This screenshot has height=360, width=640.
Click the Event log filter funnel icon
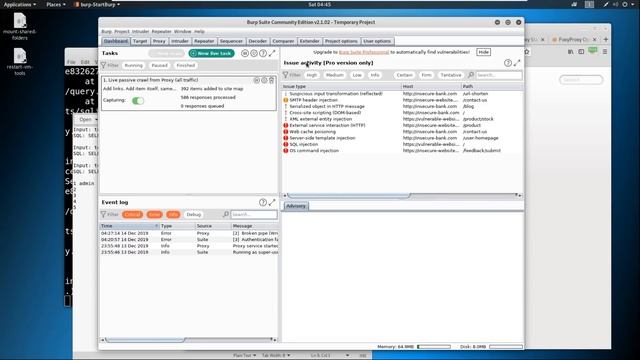click(x=104, y=214)
